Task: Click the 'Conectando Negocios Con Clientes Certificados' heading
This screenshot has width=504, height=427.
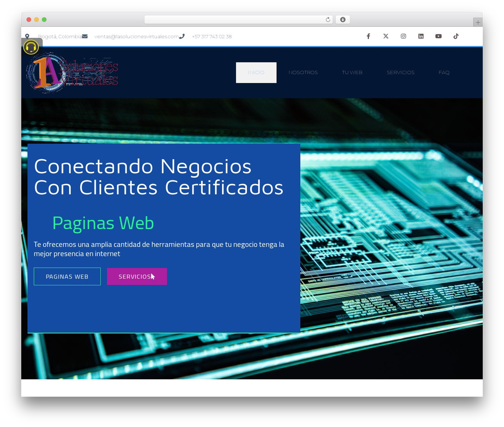Action: pyautogui.click(x=159, y=177)
